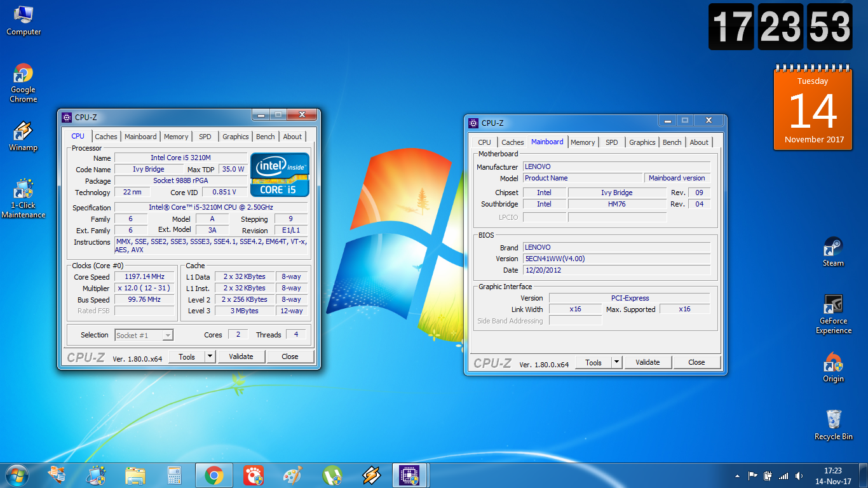Click the power plug battery tray icon
Viewport: 868px width, 488px height.
click(x=768, y=475)
